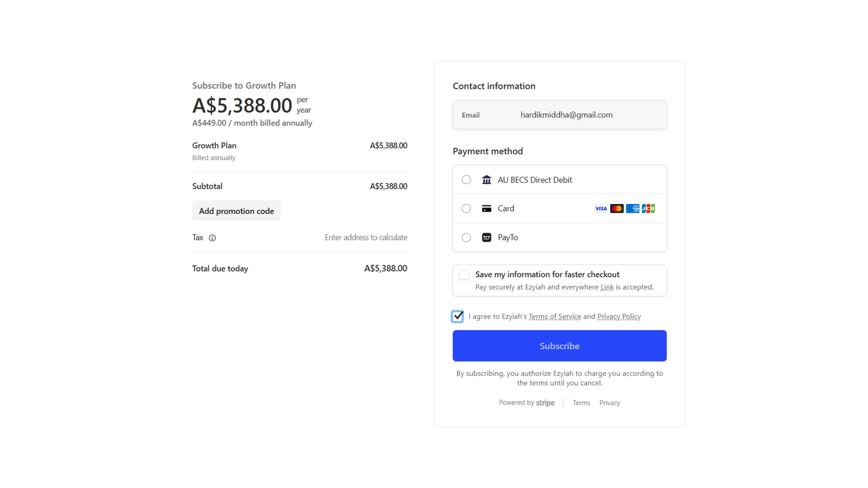Click the credit card icon
The width and height of the screenshot is (868, 488).
[487, 209]
